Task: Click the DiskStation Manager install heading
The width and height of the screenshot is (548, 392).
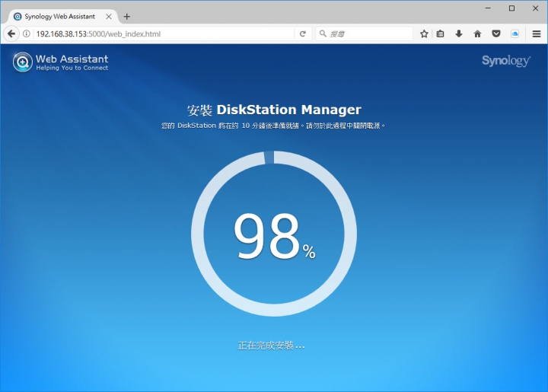Action: tap(274, 110)
